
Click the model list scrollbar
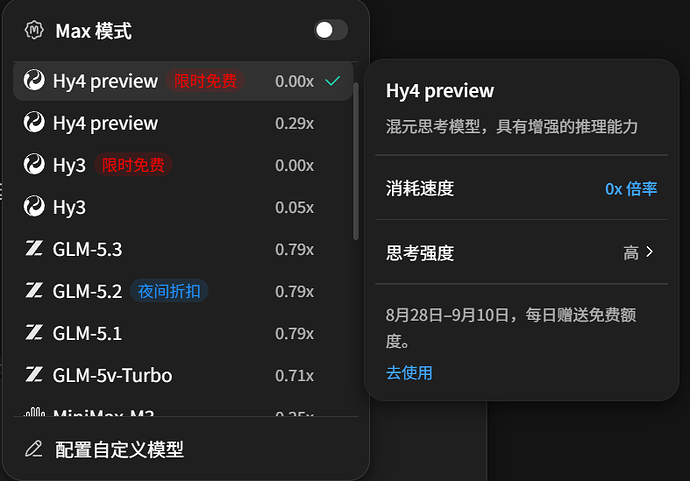pos(356,161)
